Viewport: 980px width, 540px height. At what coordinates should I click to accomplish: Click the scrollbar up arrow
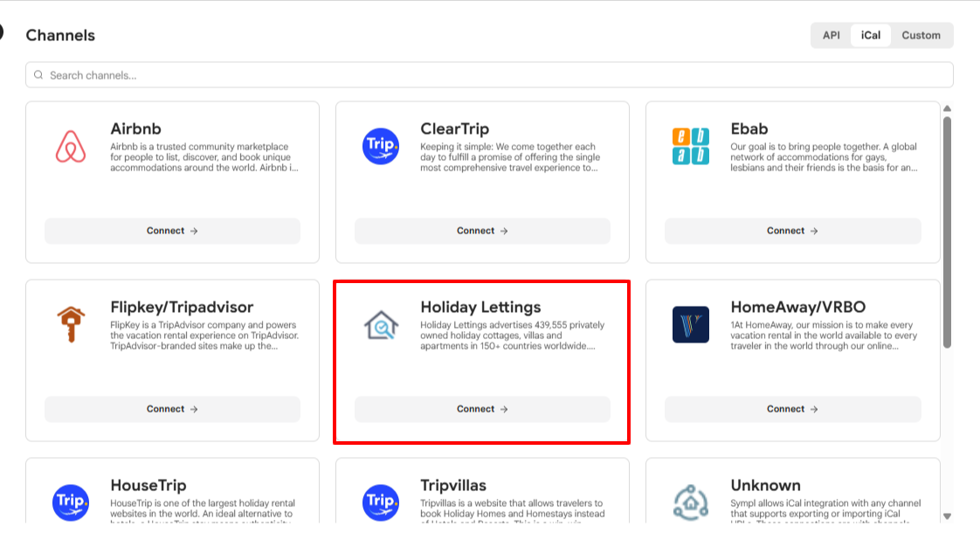pos(948,108)
